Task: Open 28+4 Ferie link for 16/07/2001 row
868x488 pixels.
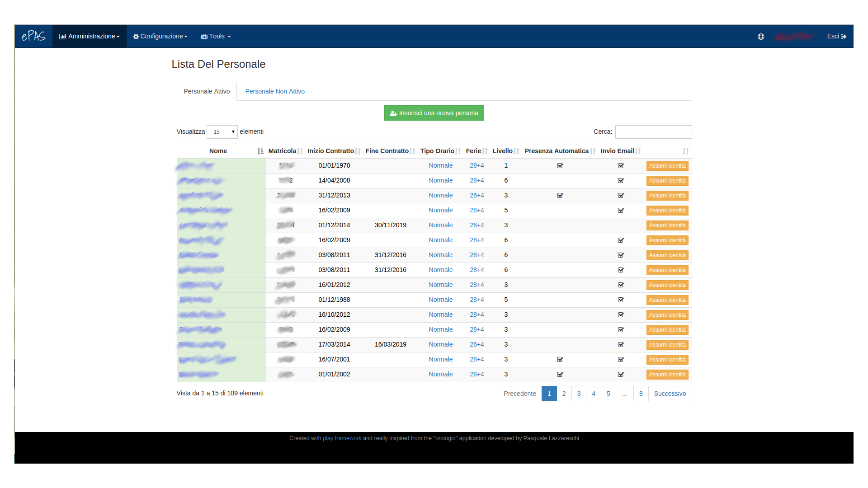Action: (477, 359)
